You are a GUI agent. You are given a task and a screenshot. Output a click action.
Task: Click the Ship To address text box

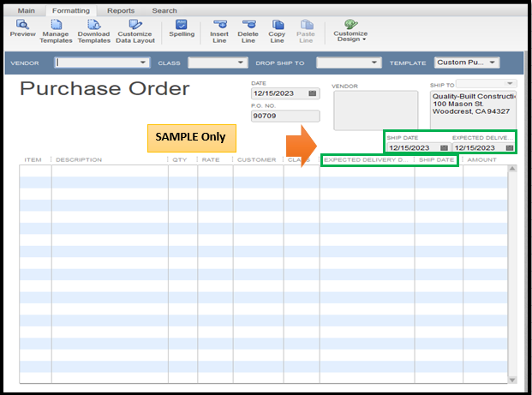[x=473, y=110]
